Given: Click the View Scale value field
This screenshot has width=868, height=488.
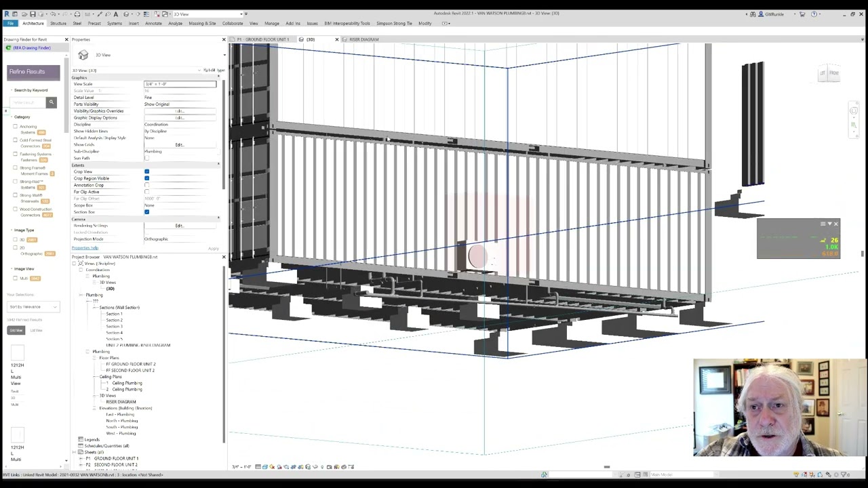Looking at the screenshot, I should pyautogui.click(x=180, y=84).
